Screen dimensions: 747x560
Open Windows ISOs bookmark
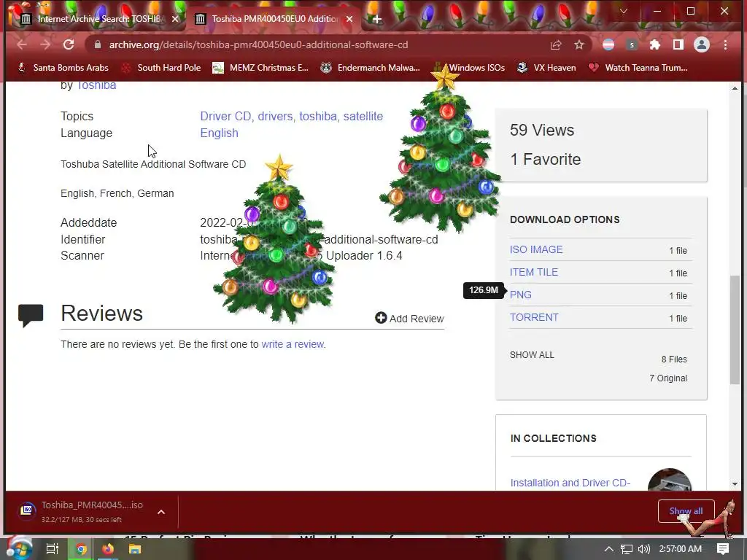click(x=469, y=68)
